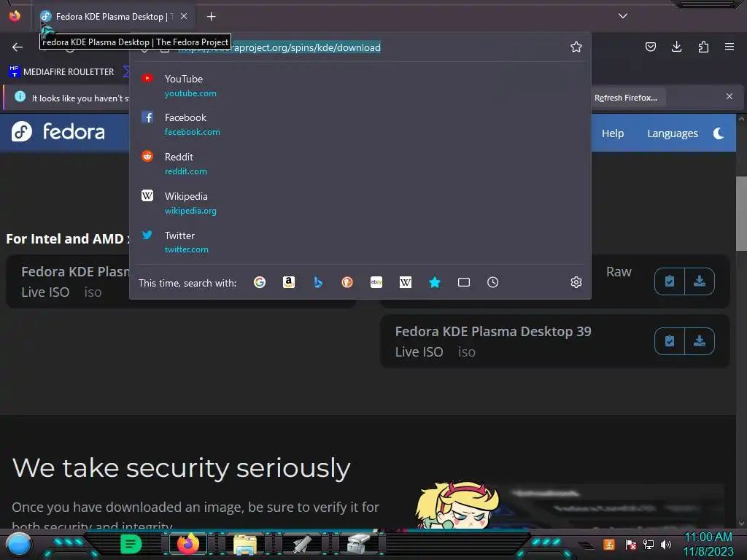Click Start orb button
747x560 pixels.
[x=19, y=545]
